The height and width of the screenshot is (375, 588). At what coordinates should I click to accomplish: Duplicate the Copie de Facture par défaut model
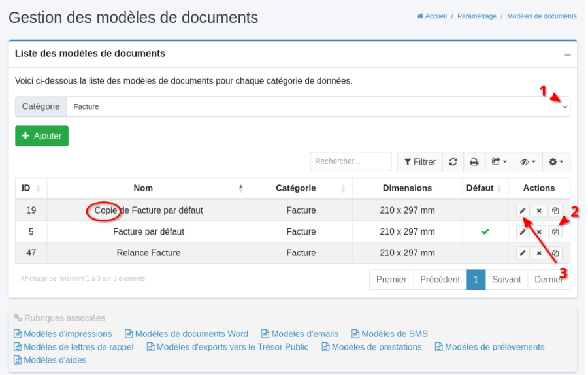555,210
